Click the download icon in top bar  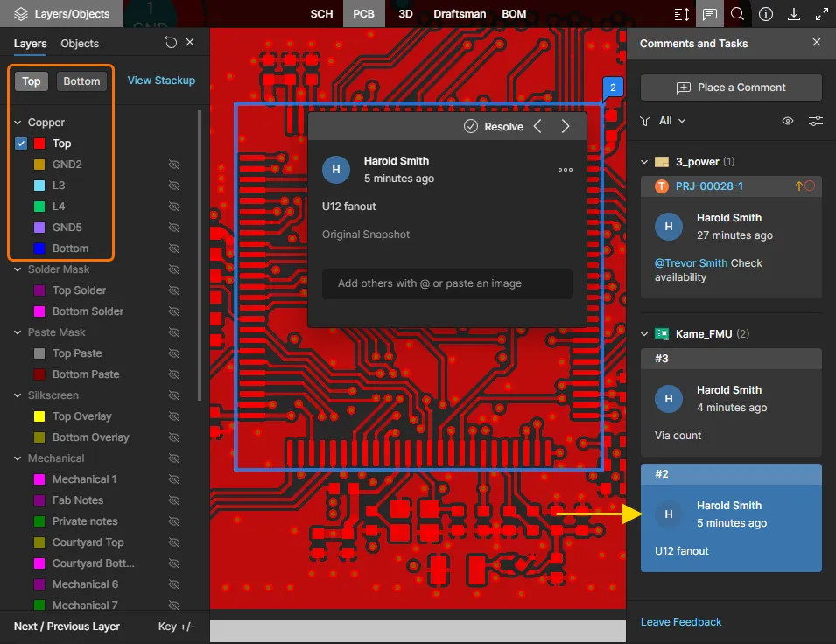coord(794,14)
